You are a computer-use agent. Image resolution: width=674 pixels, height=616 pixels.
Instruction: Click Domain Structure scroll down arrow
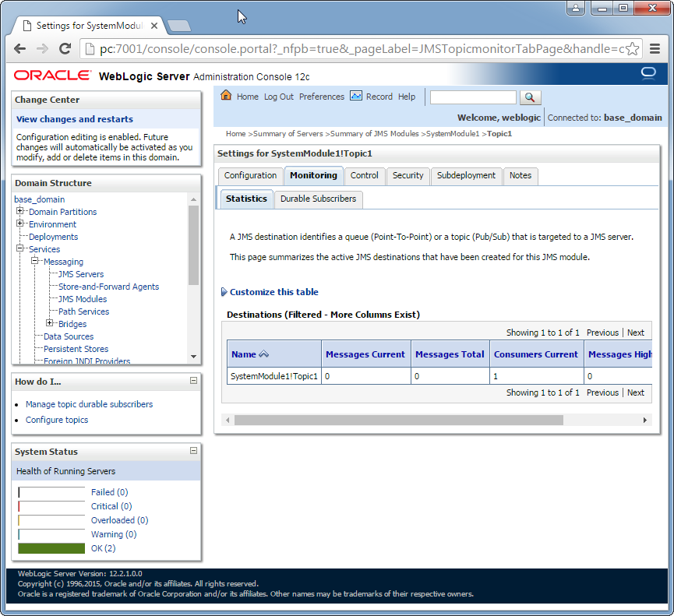(x=193, y=357)
